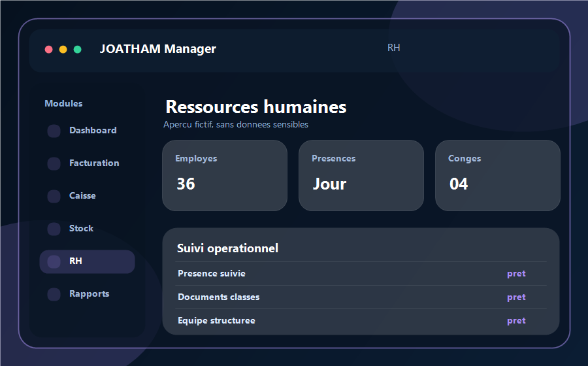Select the RH module in sidebar
This screenshot has width=588, height=366.
[87, 261]
